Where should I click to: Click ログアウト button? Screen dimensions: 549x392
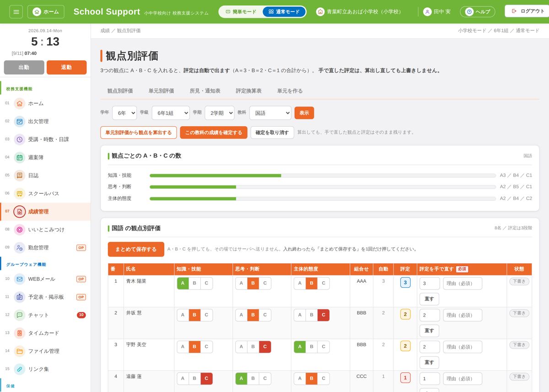527,11
